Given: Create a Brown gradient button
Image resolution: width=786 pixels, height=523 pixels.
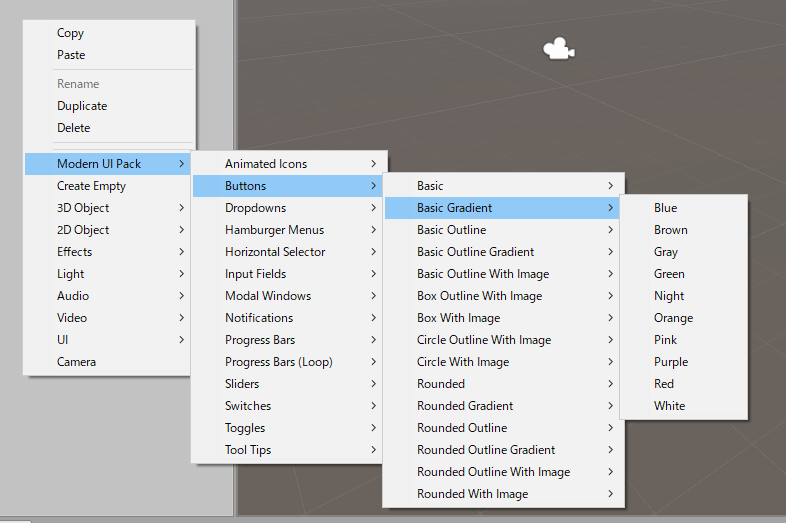Looking at the screenshot, I should click(684, 230).
